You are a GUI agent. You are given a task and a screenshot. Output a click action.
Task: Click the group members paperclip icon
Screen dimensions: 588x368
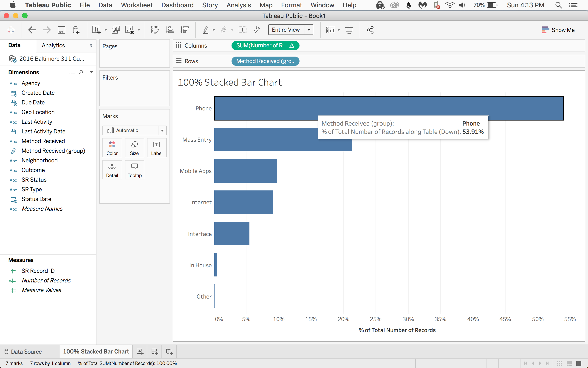coord(223,30)
